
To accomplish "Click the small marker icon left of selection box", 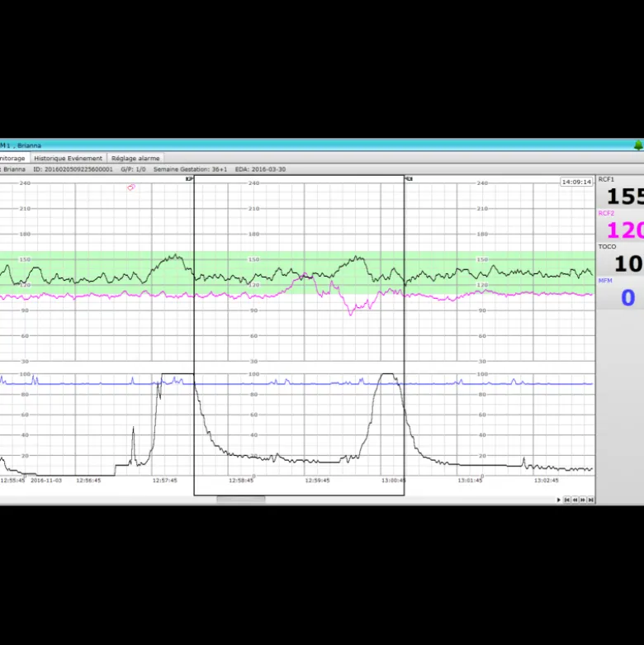I will click(189, 179).
